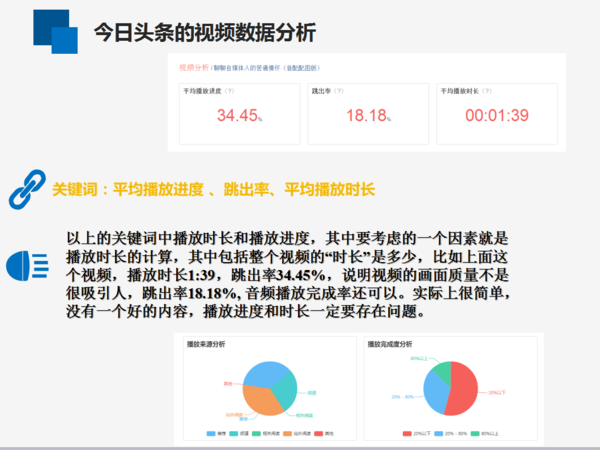Click the 80%以上 label above completion pie
Screen dimensions: 600x450
419,359
